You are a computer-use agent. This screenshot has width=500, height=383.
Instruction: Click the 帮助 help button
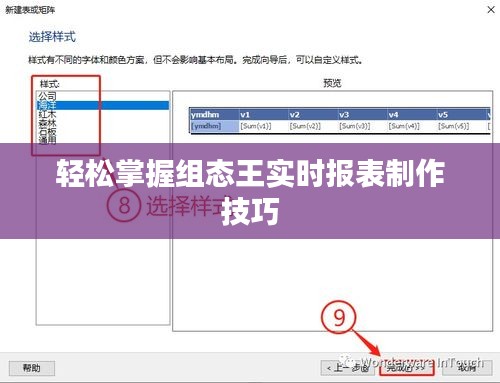pos(32,368)
